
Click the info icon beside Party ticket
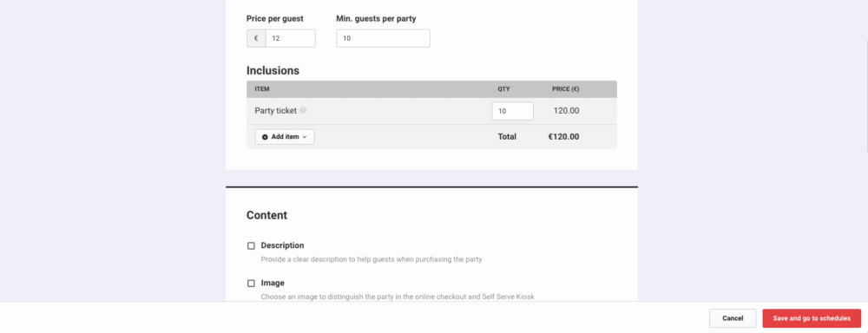click(303, 110)
